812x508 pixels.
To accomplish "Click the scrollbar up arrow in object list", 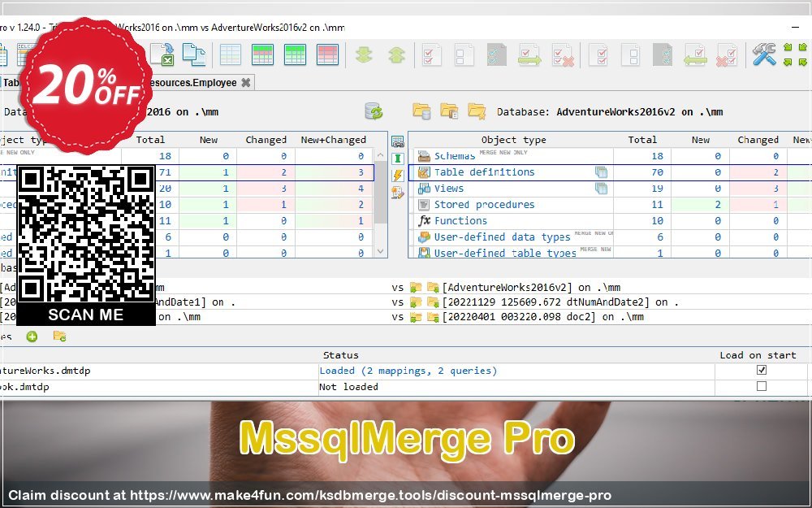I will click(x=381, y=155).
